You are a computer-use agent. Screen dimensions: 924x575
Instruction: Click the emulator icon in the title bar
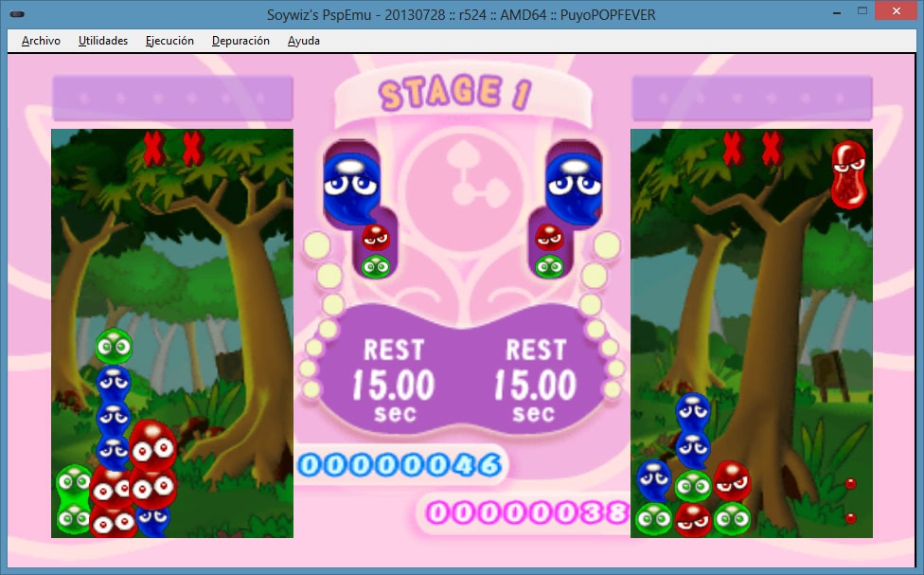pyautogui.click(x=17, y=12)
